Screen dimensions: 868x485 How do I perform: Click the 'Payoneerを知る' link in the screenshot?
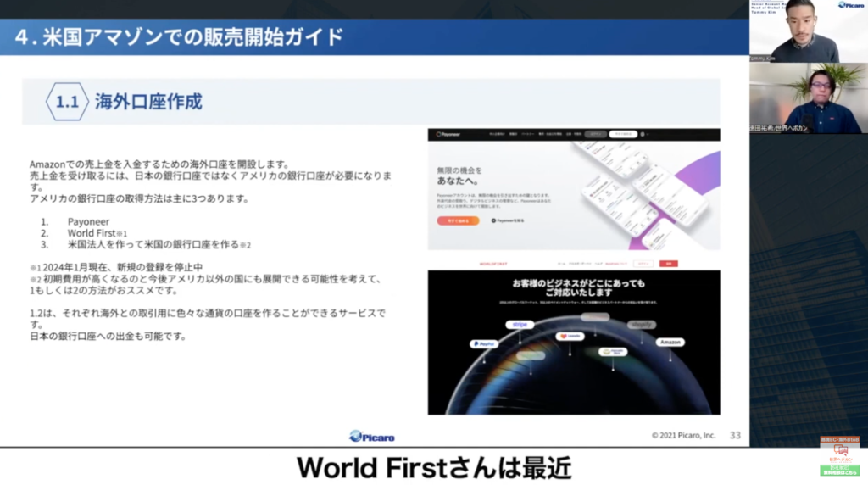coord(508,220)
